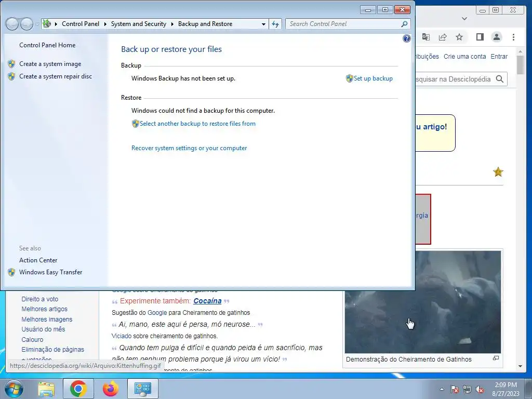Image resolution: width=532 pixels, height=399 pixels.
Task: Open kitten huffing demonstration image
Action: click(423, 302)
